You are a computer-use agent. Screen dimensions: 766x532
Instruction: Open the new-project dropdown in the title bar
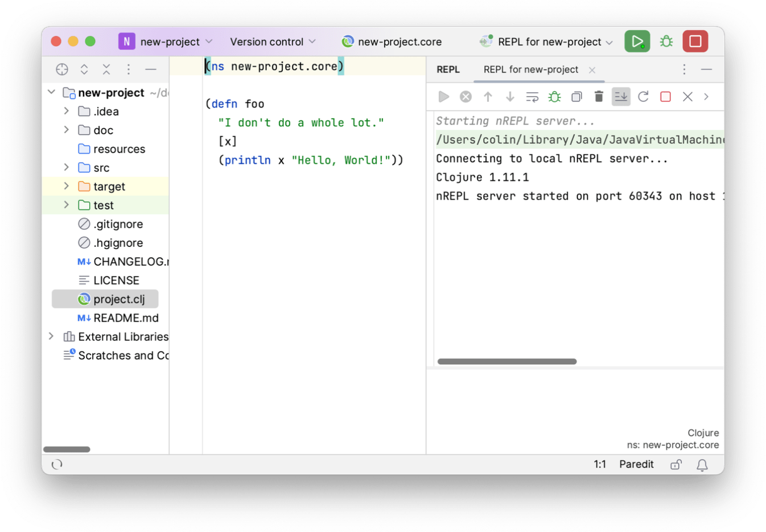[x=166, y=42]
